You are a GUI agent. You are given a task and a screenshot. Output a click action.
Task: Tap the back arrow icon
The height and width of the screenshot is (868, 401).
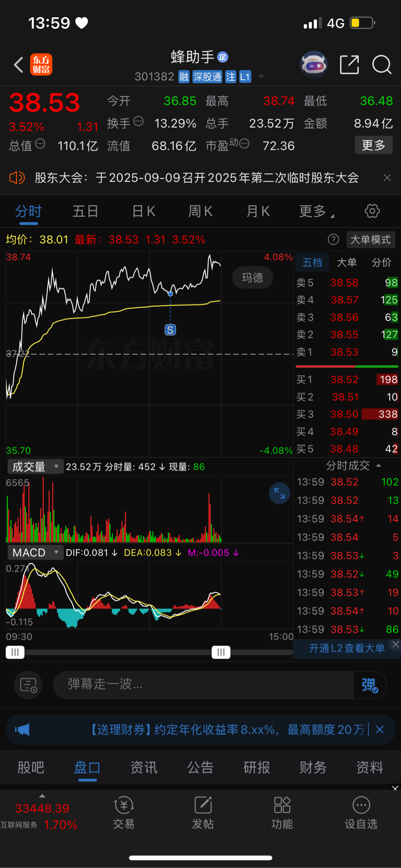point(19,65)
